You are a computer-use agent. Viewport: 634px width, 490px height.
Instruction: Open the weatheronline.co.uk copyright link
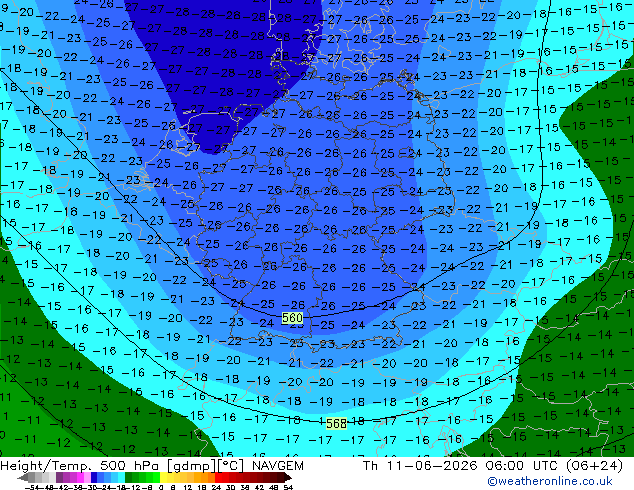click(x=549, y=481)
